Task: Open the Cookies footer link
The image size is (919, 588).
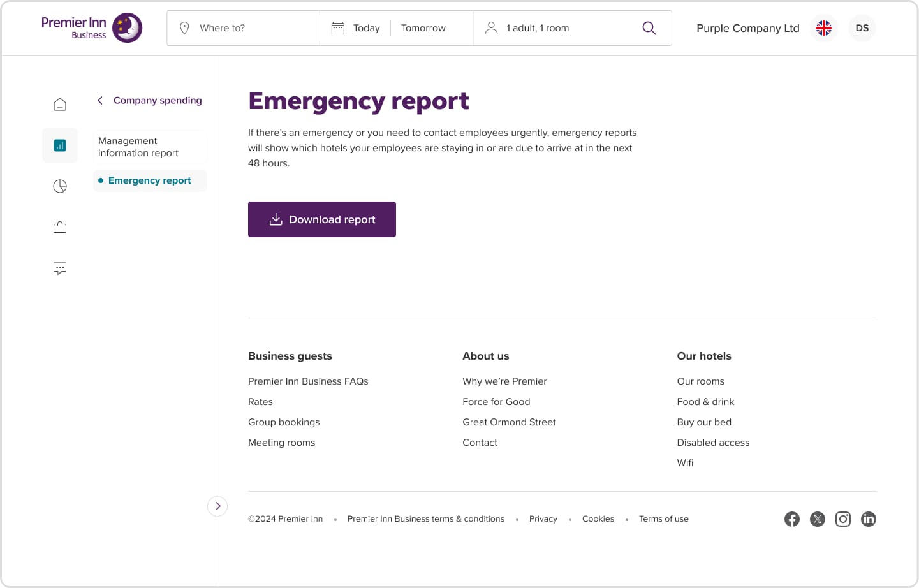Action: pyautogui.click(x=598, y=519)
